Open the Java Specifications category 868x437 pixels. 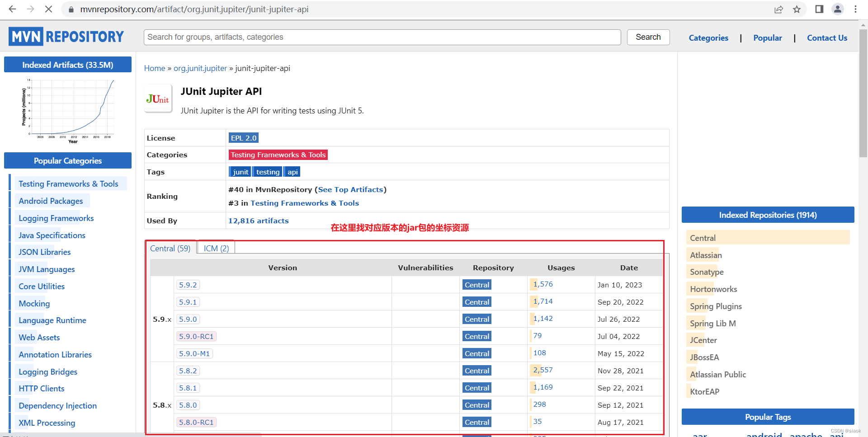52,235
